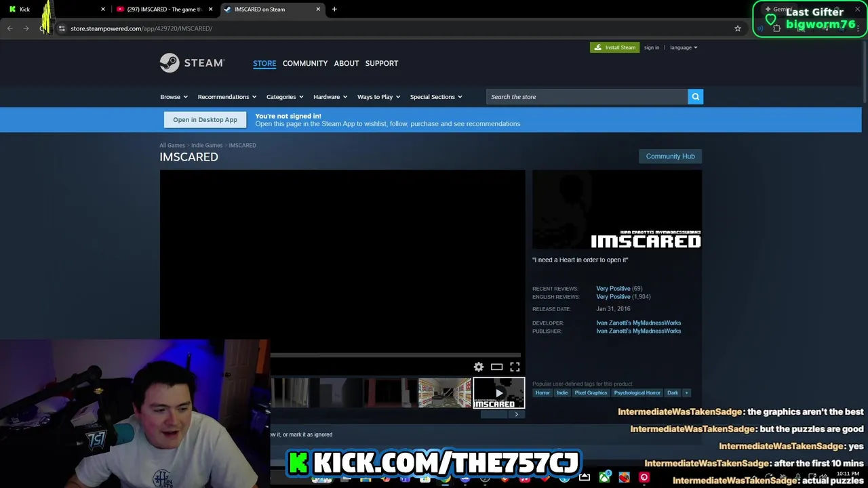Expand the Hardware dropdown
This screenshot has height=488, width=868.
pyautogui.click(x=330, y=97)
